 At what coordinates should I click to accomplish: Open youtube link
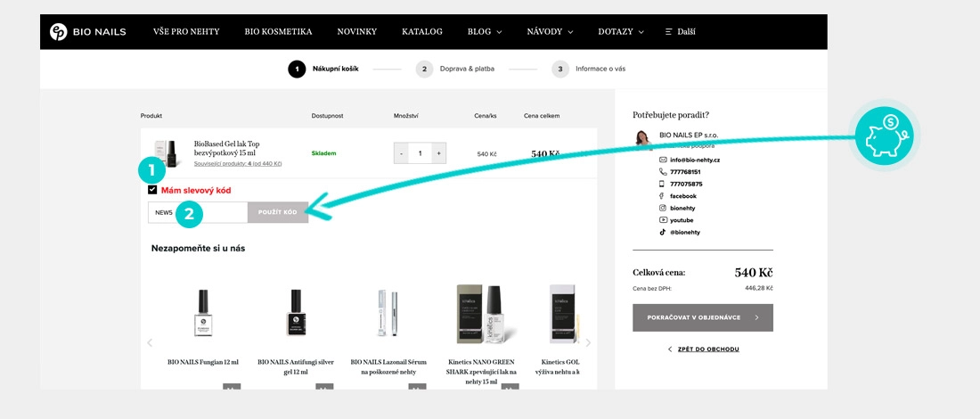(682, 220)
